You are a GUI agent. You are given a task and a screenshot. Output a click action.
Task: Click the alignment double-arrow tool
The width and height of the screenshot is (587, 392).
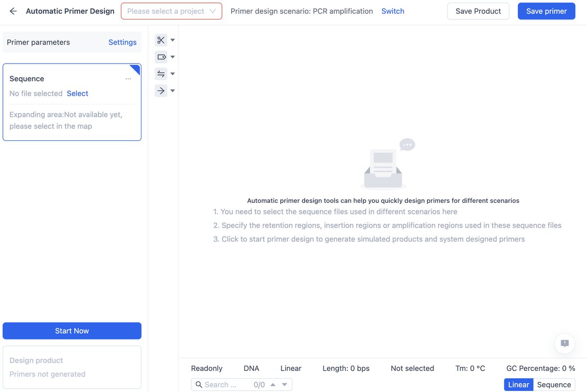pyautogui.click(x=160, y=73)
